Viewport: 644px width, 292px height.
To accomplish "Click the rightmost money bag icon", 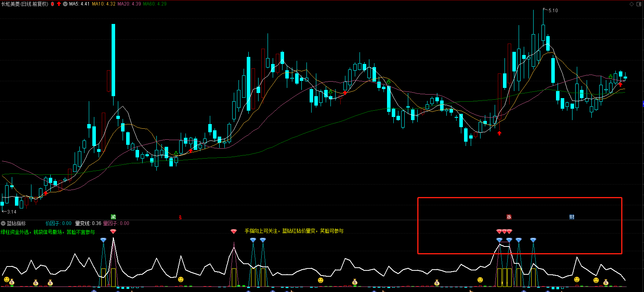I will click(x=605, y=282).
